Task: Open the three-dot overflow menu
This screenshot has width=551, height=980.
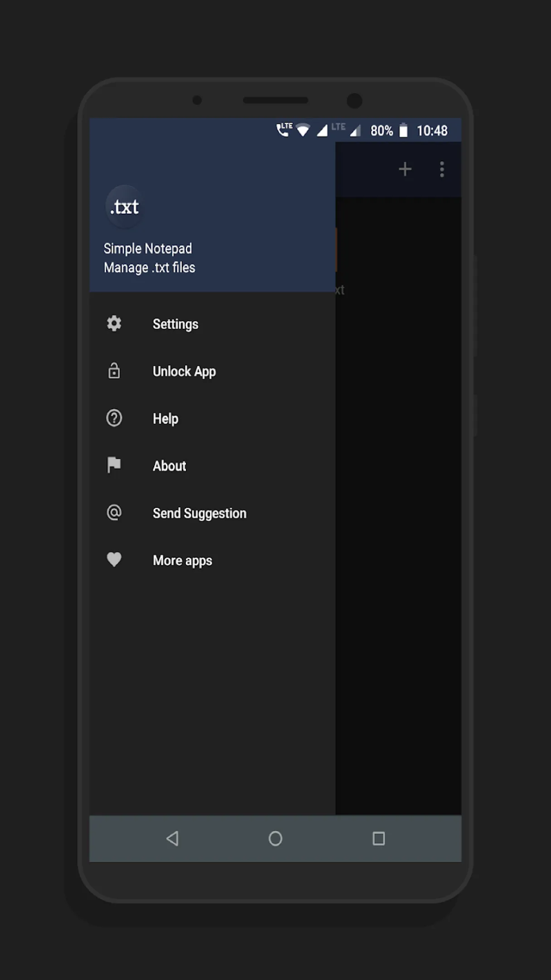Action: (442, 169)
